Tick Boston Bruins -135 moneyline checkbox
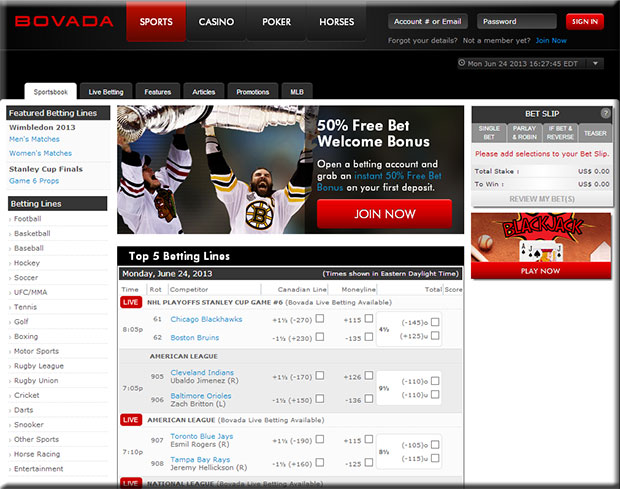Image resolution: width=620 pixels, height=489 pixels. 369,337
